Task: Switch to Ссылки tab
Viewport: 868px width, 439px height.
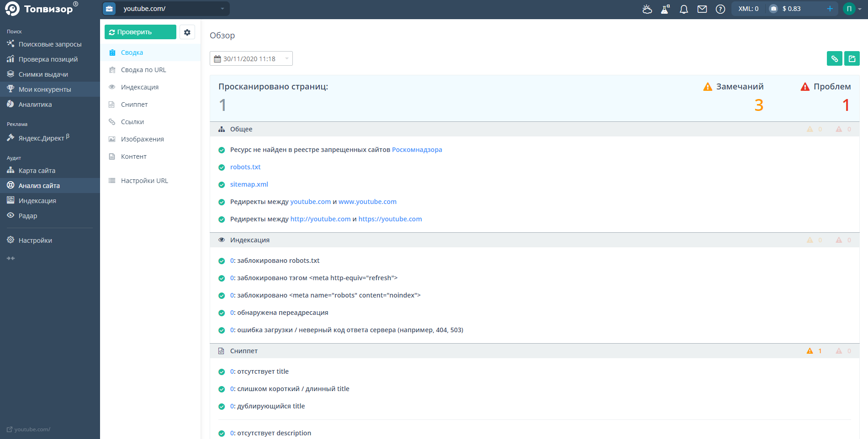Action: point(150,122)
